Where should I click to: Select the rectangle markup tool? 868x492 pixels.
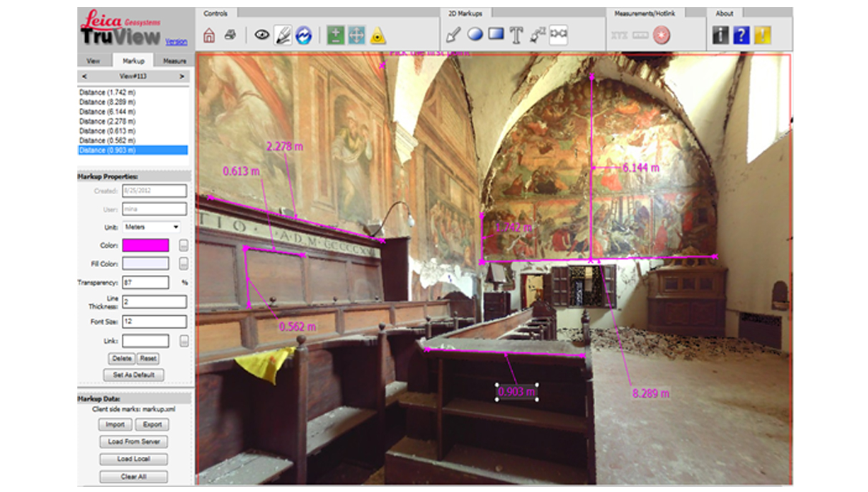tap(496, 34)
